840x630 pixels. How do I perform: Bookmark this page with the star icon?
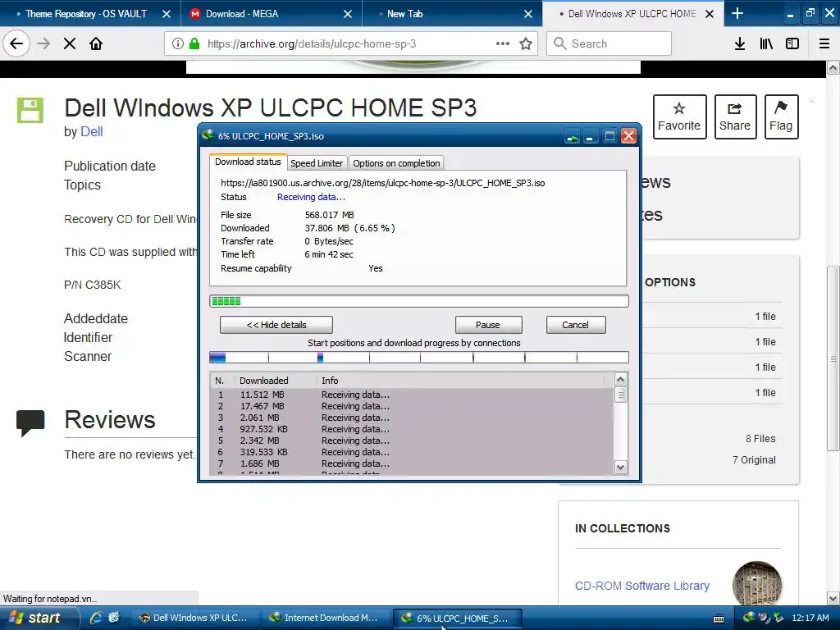[x=526, y=43]
